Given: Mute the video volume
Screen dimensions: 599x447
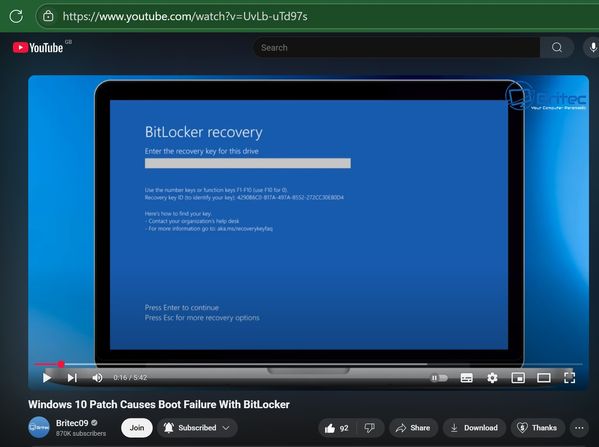Looking at the screenshot, I should pyautogui.click(x=97, y=378).
